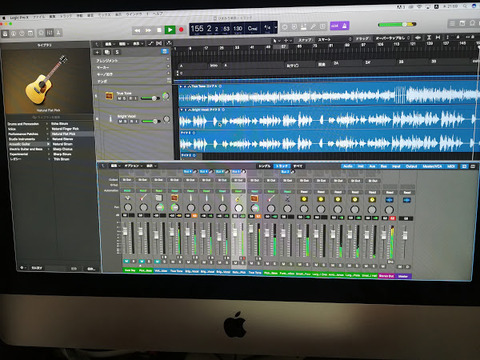Mute the True Tone track
Screen dimensions: 480x360
(x=119, y=99)
